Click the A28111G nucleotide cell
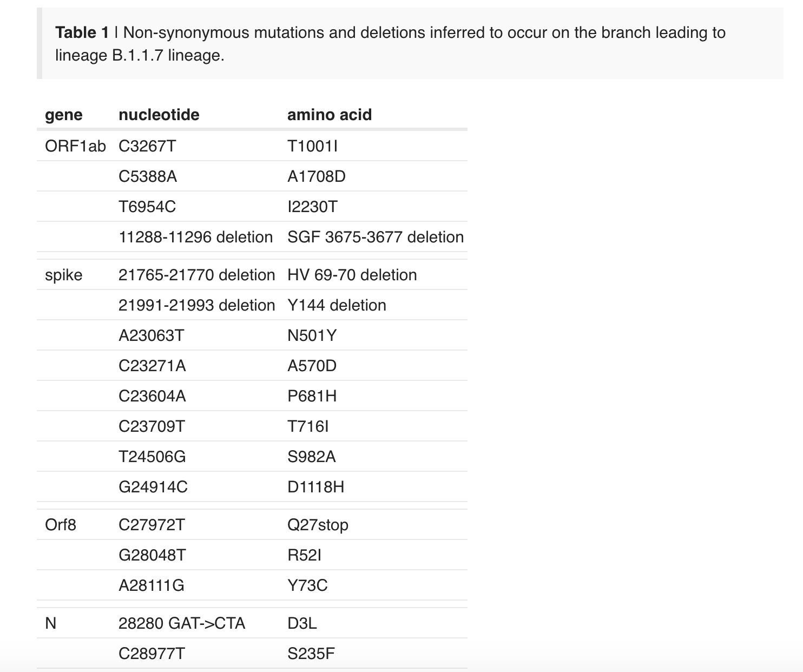The height and width of the screenshot is (672, 803). (152, 585)
